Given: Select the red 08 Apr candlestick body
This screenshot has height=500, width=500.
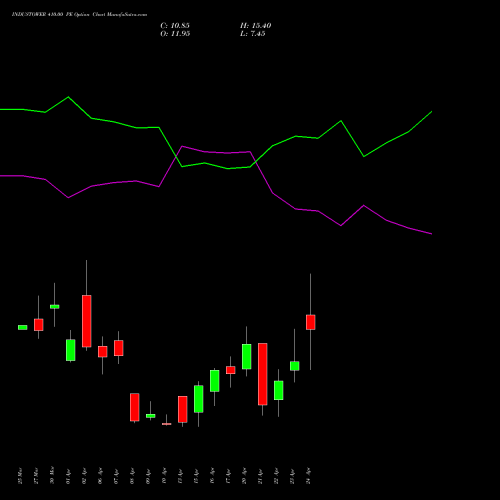Looking at the screenshot, I should 135,407.
